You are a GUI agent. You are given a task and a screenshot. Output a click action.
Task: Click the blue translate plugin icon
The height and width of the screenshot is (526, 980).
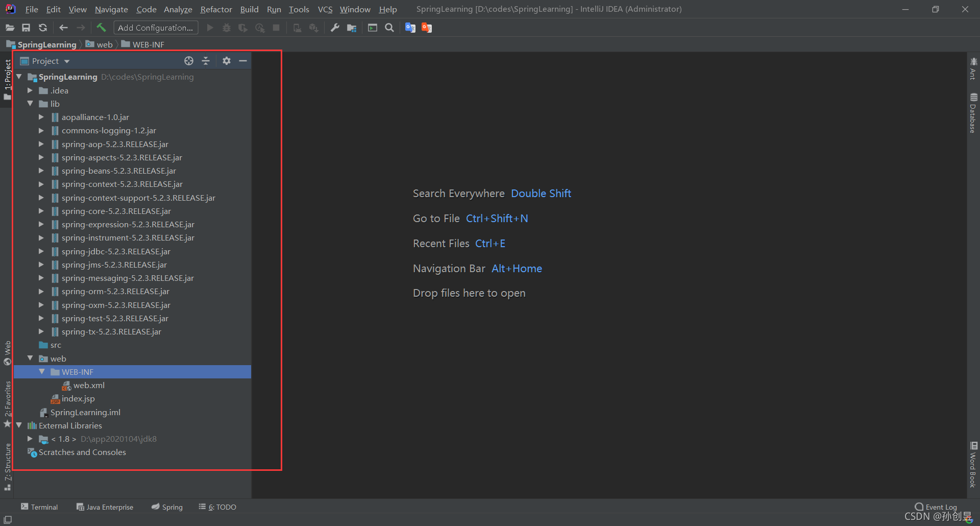tap(410, 28)
